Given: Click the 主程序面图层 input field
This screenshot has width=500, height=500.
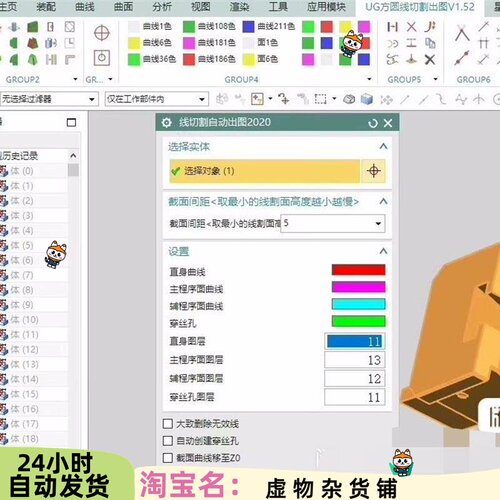Looking at the screenshot, I should coord(355,360).
